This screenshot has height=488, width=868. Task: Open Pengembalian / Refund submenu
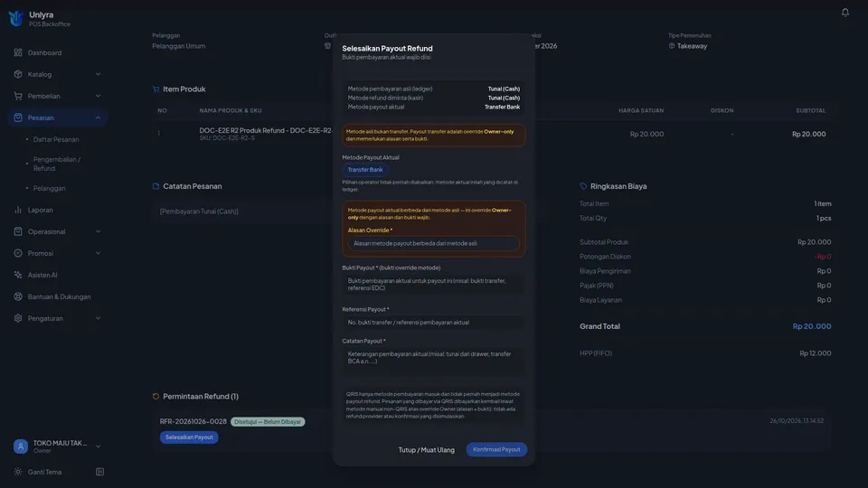click(x=56, y=164)
